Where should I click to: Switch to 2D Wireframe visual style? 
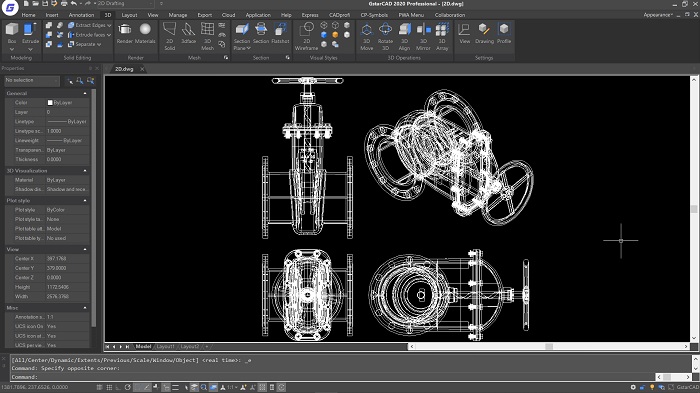306,36
